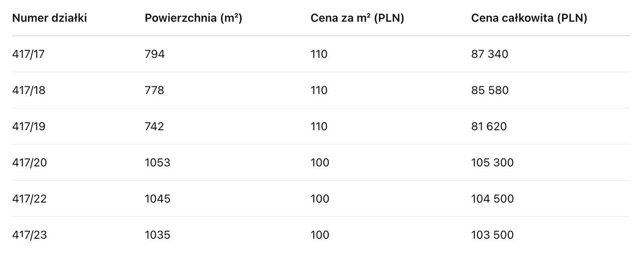Select plot number 417/17 cell
Screen dimensions: 644x258
(x=29, y=54)
